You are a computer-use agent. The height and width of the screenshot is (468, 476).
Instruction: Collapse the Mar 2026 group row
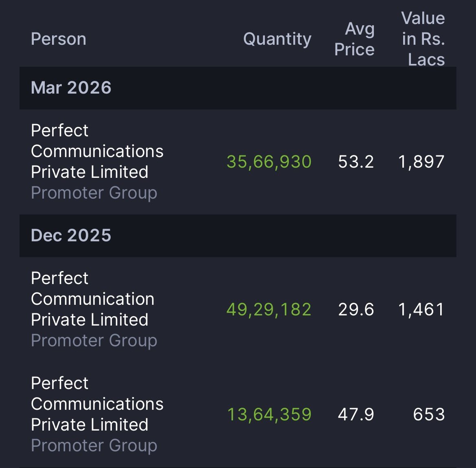71,88
